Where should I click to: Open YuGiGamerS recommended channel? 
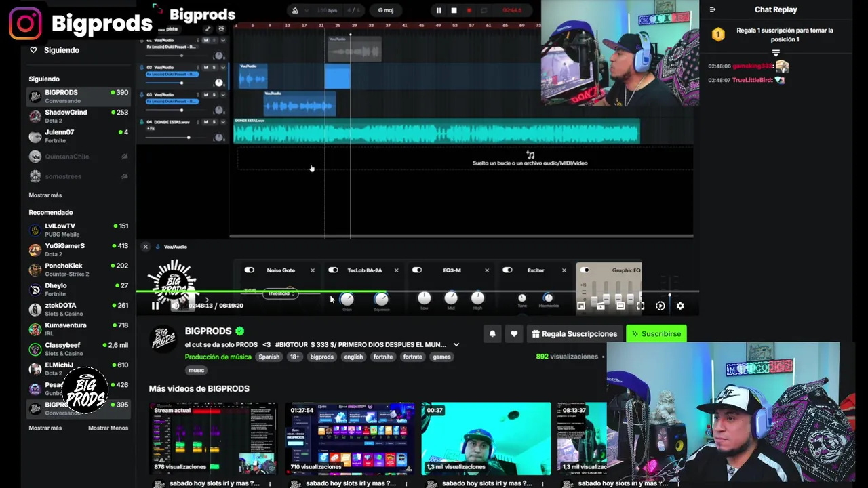click(x=79, y=249)
